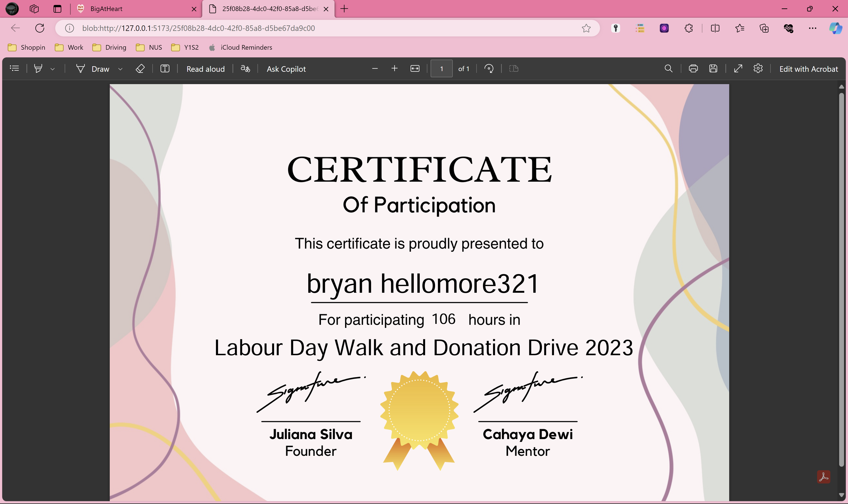Click the Save PDF icon

(713, 69)
